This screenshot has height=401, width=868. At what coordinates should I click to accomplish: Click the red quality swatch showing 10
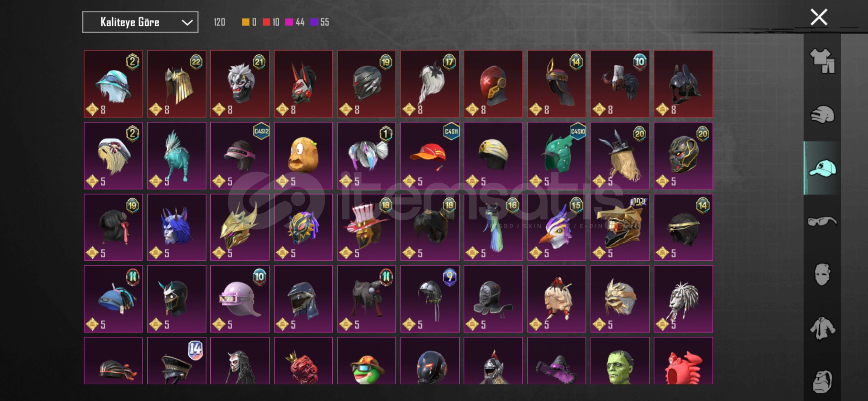click(x=266, y=22)
